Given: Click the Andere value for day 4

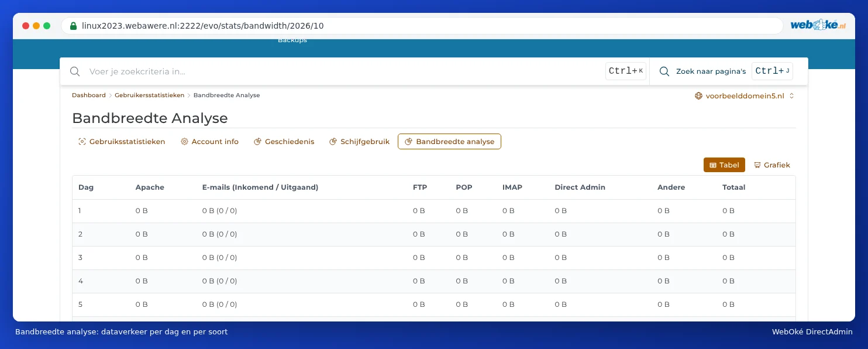Looking at the screenshot, I should 664,281.
